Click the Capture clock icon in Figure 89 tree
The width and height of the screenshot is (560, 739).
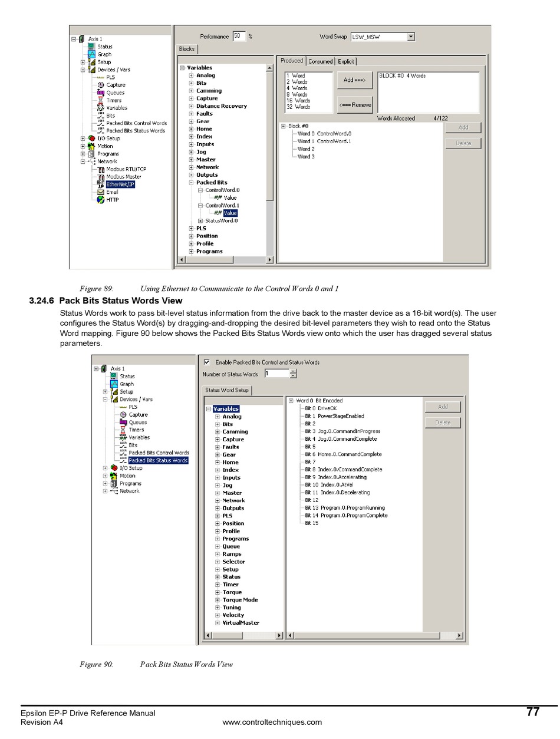[x=101, y=85]
